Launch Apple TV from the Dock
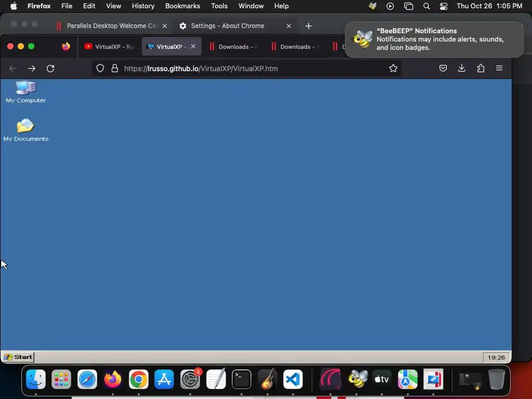532x399 pixels. [382, 379]
